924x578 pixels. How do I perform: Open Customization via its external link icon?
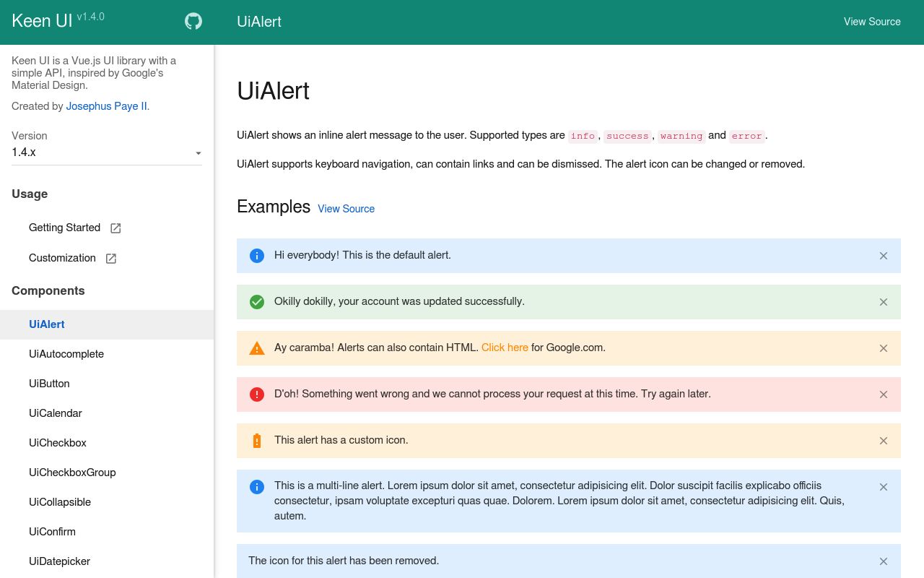point(110,258)
